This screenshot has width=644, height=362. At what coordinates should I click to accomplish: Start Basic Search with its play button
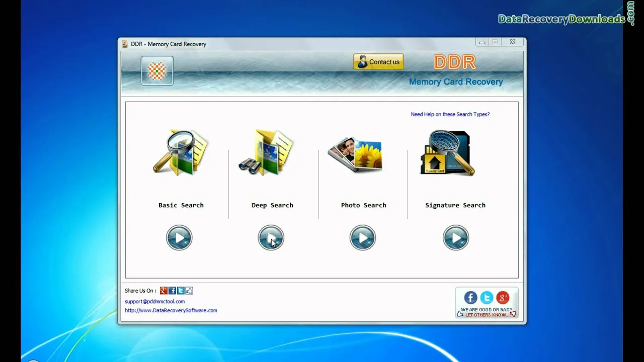point(179,238)
